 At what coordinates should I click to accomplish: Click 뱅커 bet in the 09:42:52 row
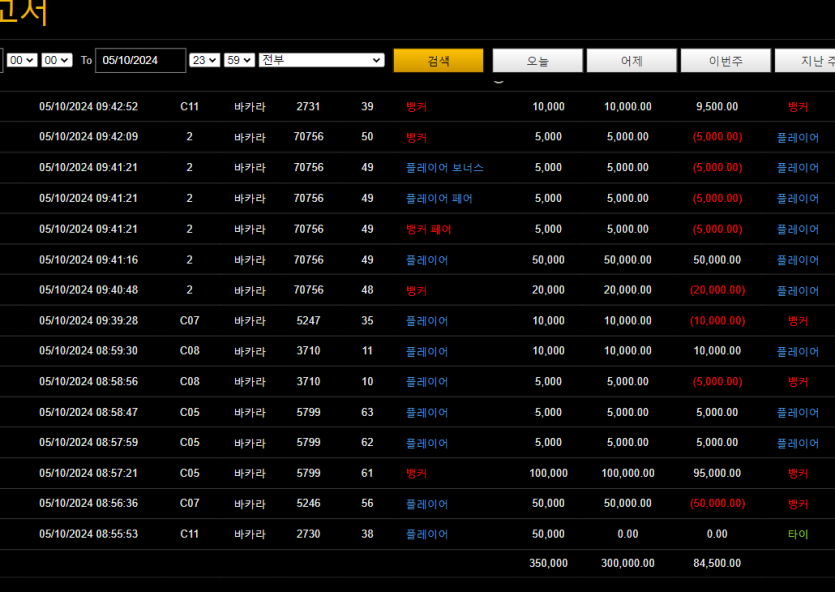(x=416, y=107)
